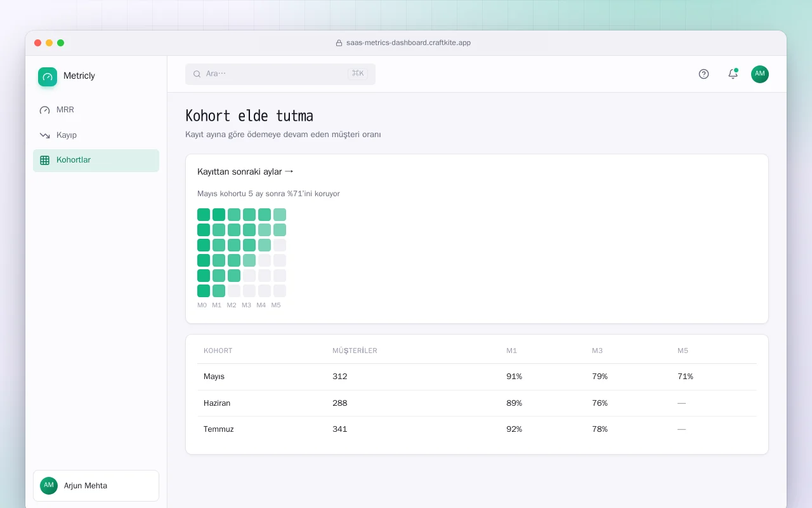Screen dimensions: 812x508
Task: Click the 'Kohort elde tutma' page title
Action: [249, 116]
